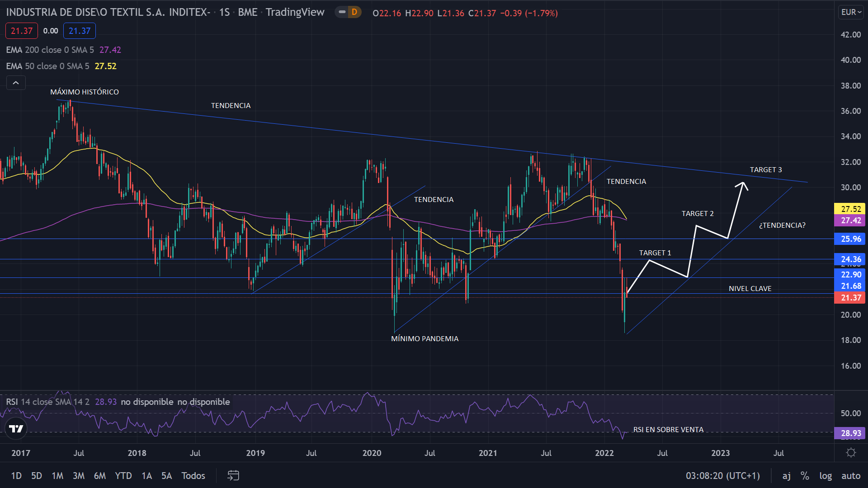Select the TARGET 3 text label

tap(766, 169)
